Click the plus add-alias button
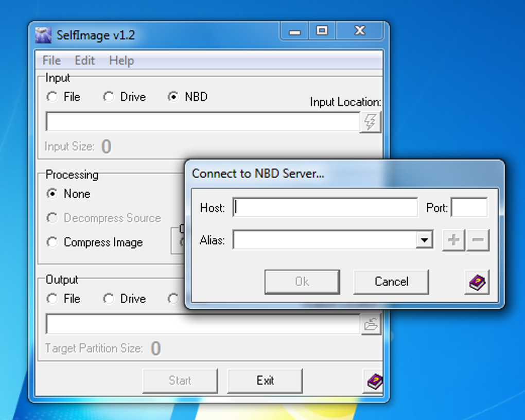This screenshot has width=525, height=420. click(x=453, y=240)
